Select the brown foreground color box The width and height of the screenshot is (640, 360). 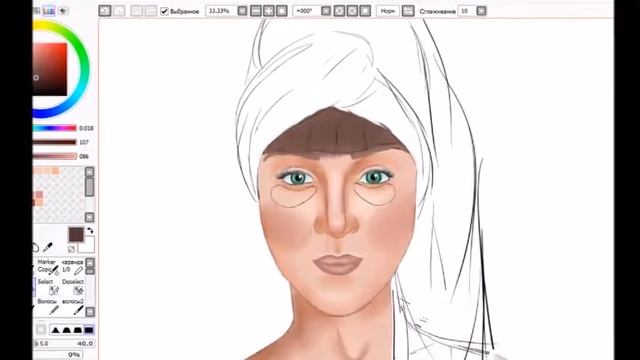click(76, 235)
